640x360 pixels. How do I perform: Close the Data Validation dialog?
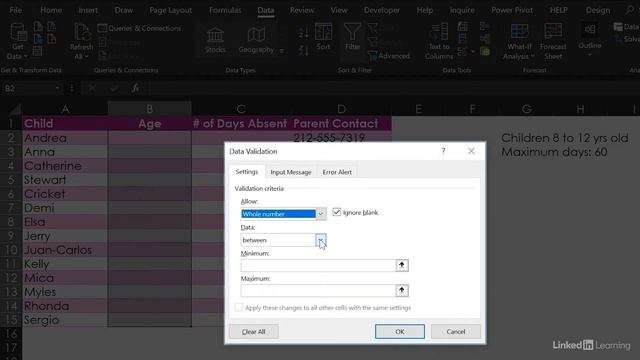pos(471,151)
